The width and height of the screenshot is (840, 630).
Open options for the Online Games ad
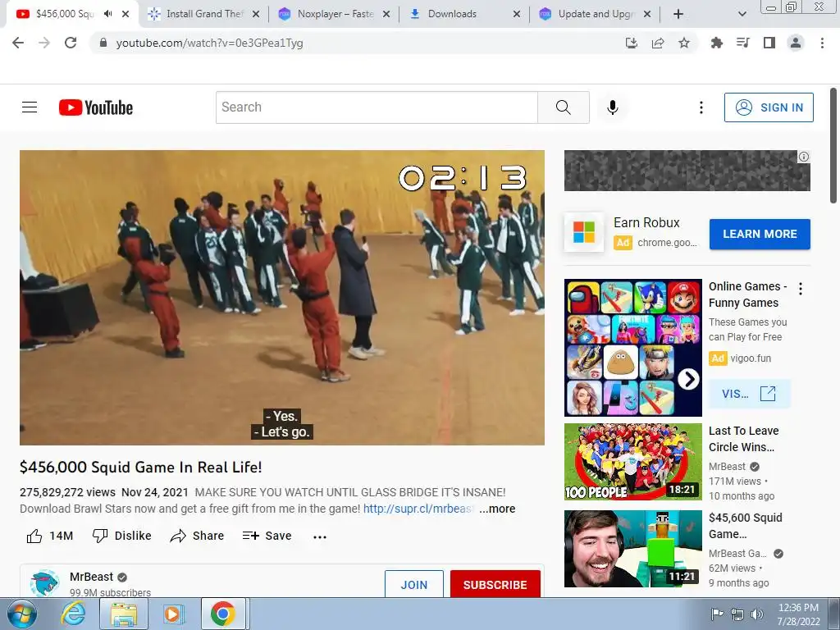click(x=801, y=289)
